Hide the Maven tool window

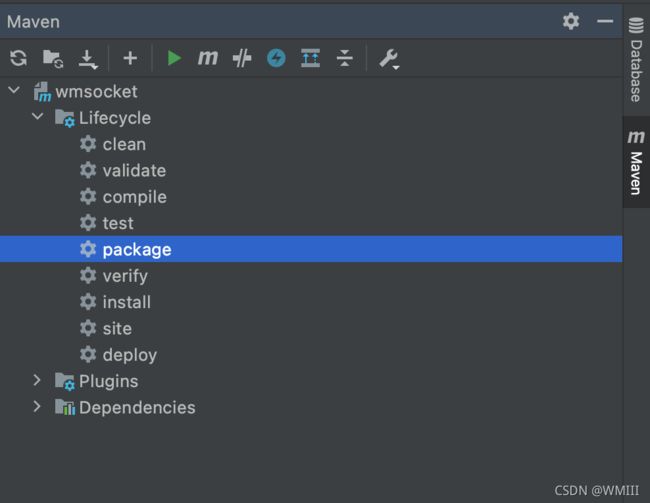[605, 21]
